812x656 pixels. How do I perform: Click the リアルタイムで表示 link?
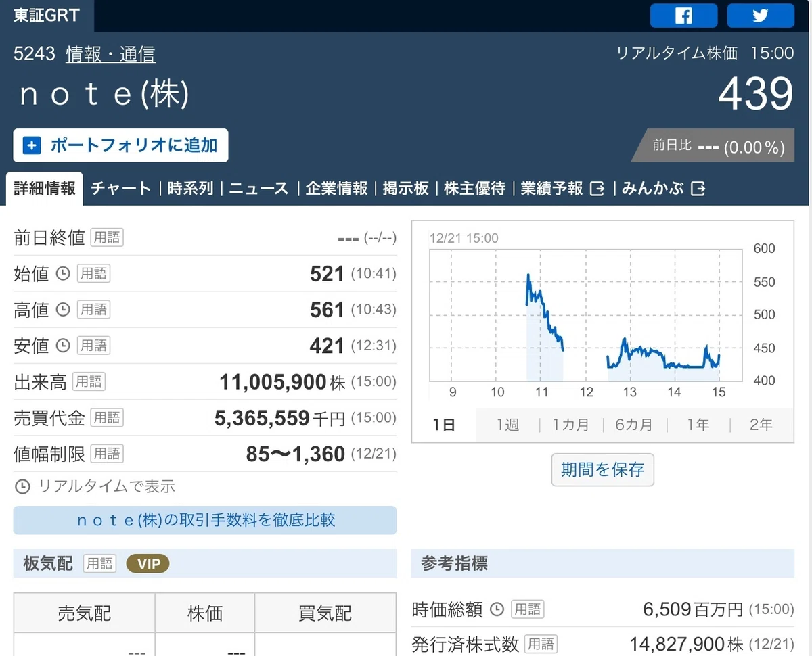point(106,486)
